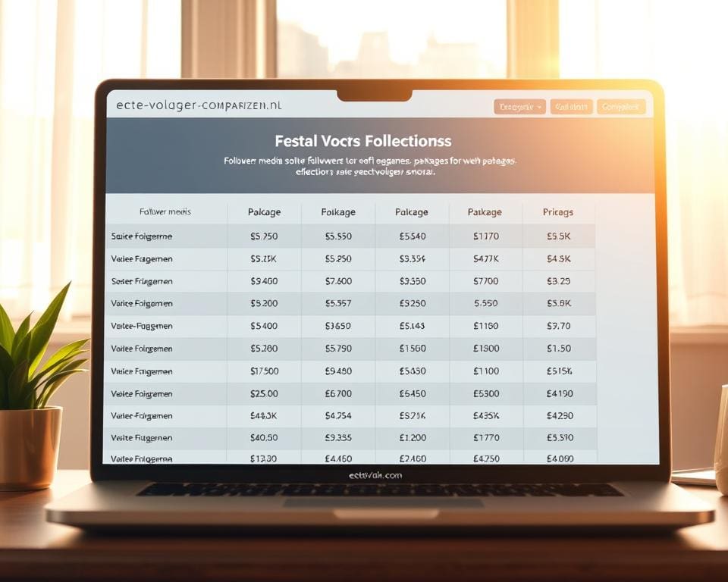This screenshot has height=582, width=728.
Task: Click the 'Pricags' column header
Action: point(558,212)
